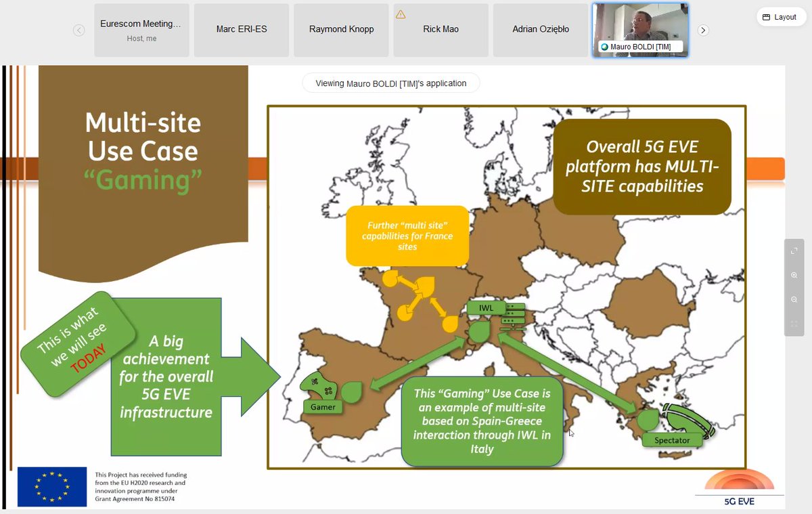Viewport: 812px width, 514px height.
Task: Select the Eurescom Meeting host tile
Action: click(141, 30)
